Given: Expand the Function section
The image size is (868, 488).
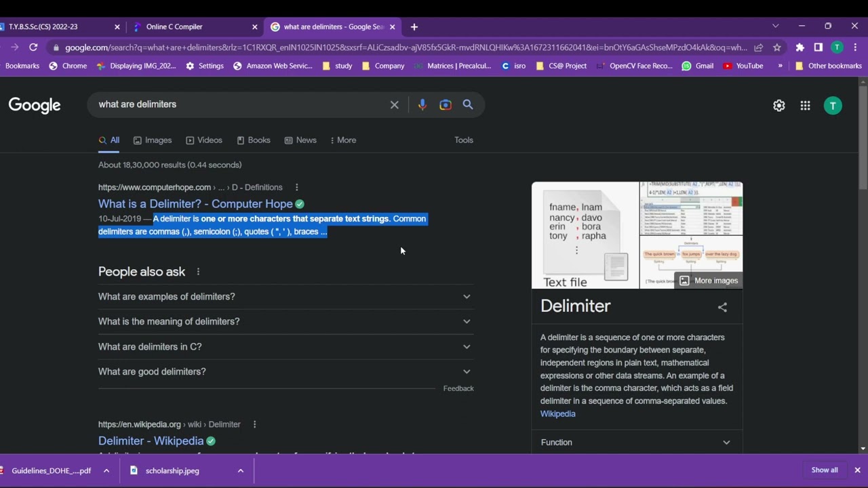Looking at the screenshot, I should 636,443.
